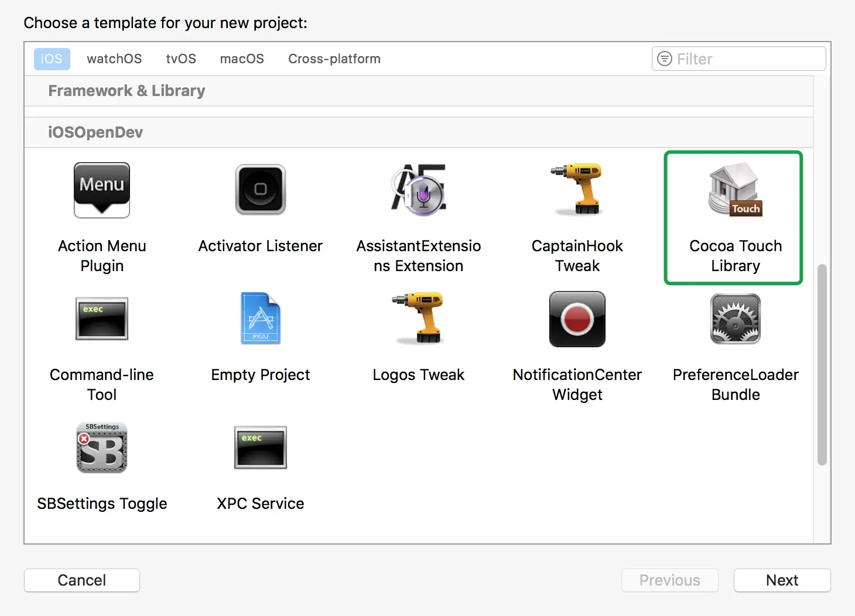Viewport: 855px width, 616px height.
Task: Click the 'Logos Tweak' label
Action: (x=419, y=375)
